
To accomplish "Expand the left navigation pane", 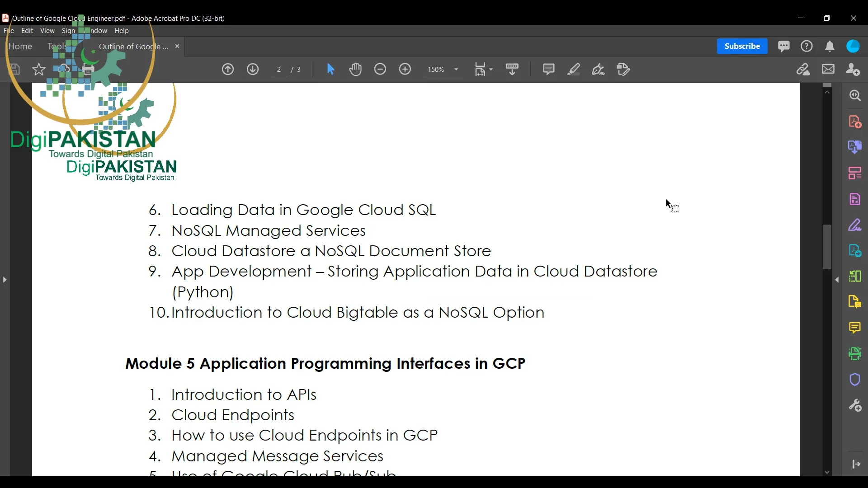I will 5,280.
